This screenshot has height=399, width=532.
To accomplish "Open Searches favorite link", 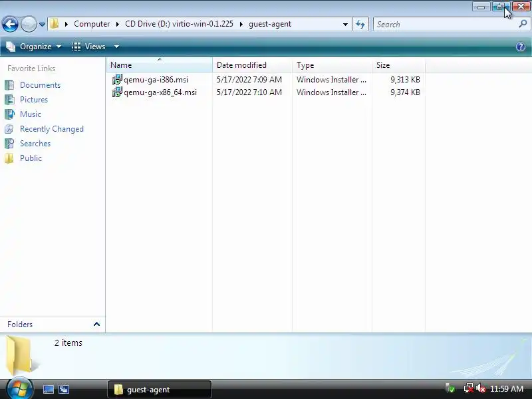I will click(35, 144).
